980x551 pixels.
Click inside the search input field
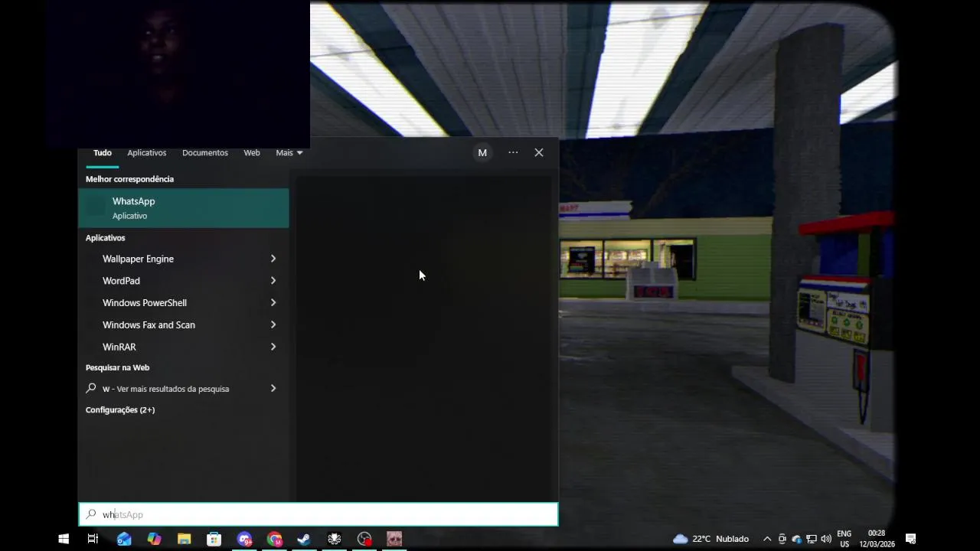click(318, 514)
